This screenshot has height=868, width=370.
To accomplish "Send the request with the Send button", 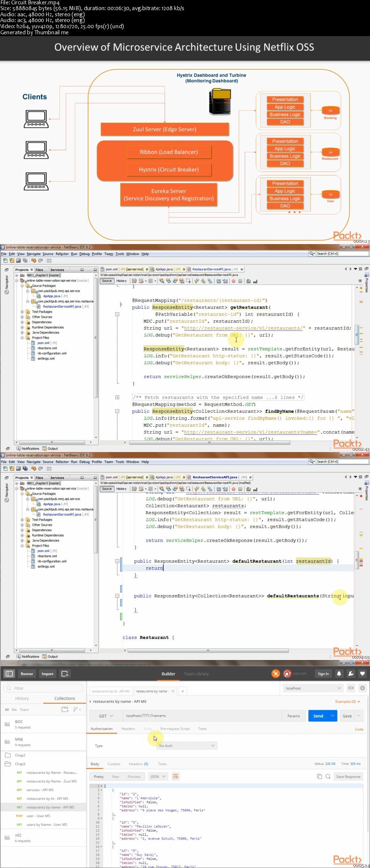I will [318, 716].
